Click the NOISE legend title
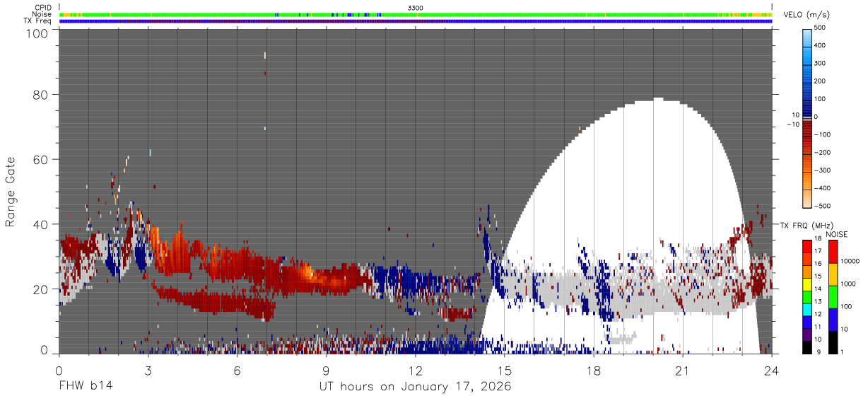 point(837,234)
